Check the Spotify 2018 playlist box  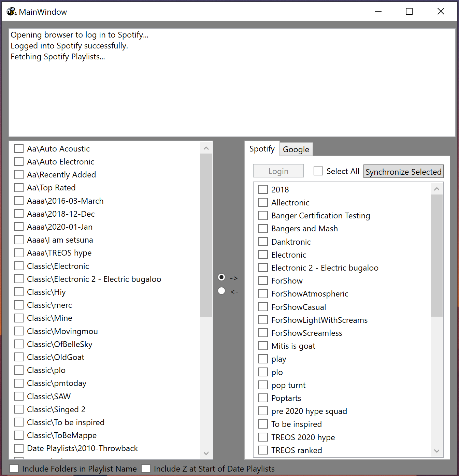click(263, 189)
